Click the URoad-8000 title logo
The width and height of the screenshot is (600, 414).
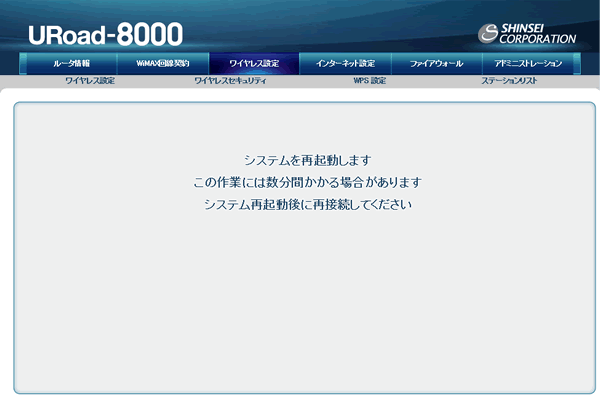tap(106, 34)
